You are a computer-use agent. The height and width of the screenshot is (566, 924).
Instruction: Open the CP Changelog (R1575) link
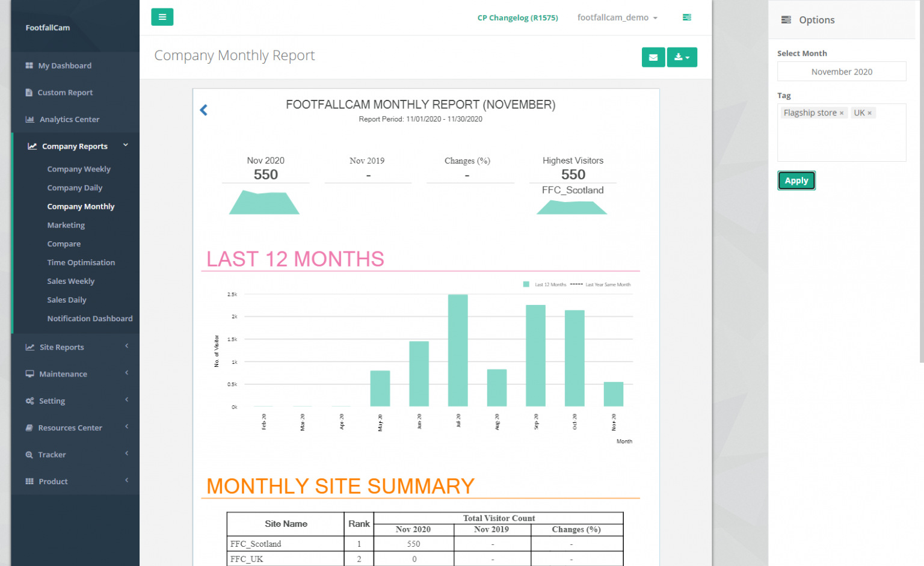517,17
